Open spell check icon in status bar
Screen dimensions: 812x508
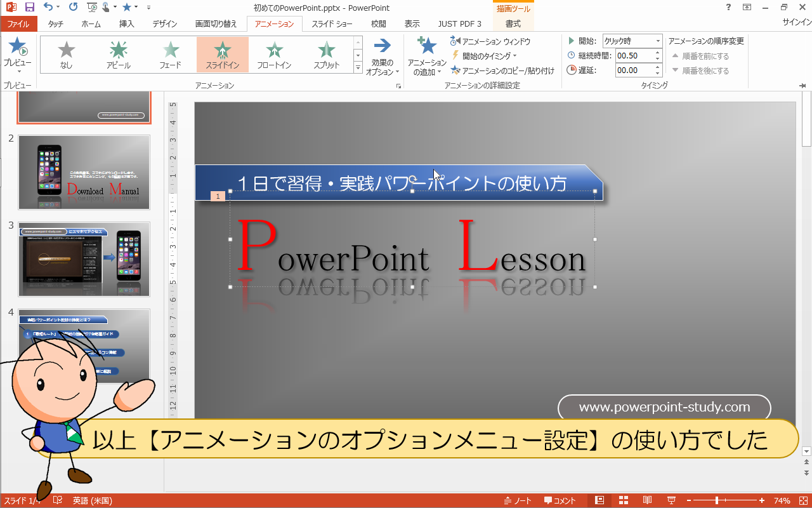(58, 500)
